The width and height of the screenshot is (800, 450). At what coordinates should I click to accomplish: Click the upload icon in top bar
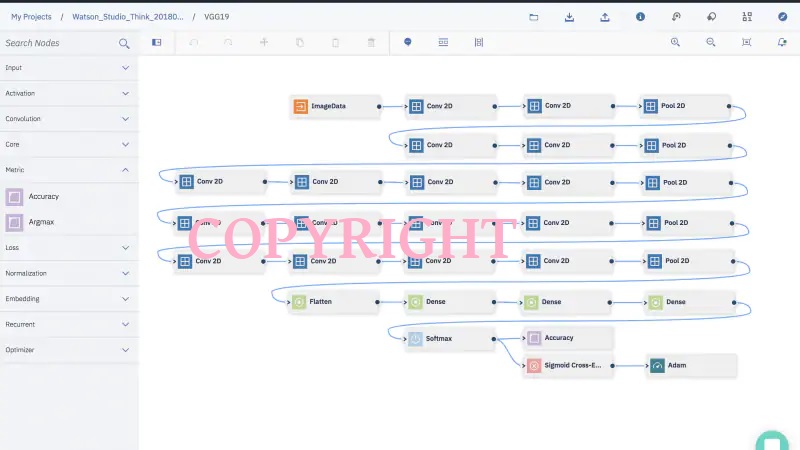[x=605, y=17]
